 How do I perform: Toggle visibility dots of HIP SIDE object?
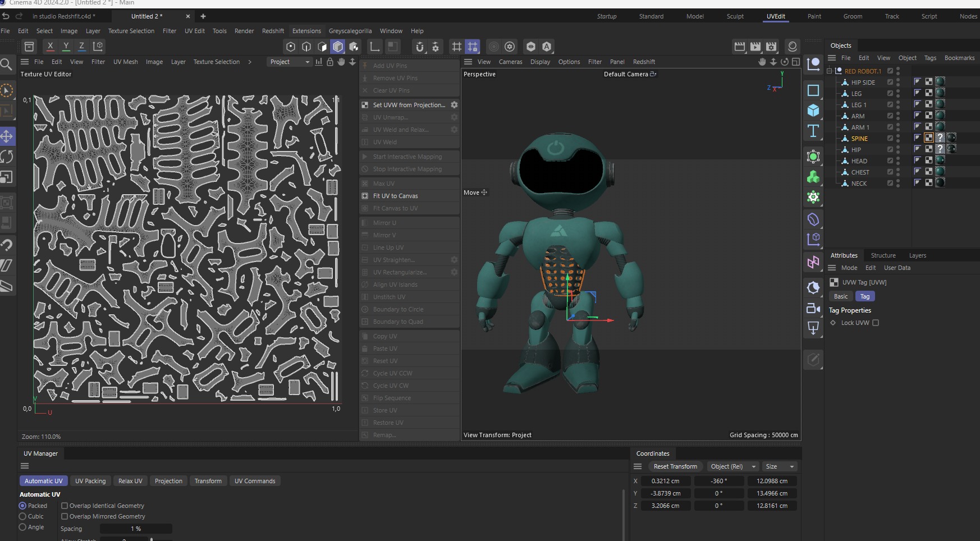pyautogui.click(x=898, y=82)
